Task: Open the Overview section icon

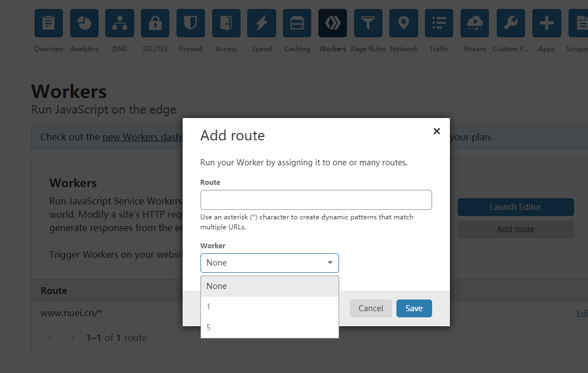Action: [48, 23]
